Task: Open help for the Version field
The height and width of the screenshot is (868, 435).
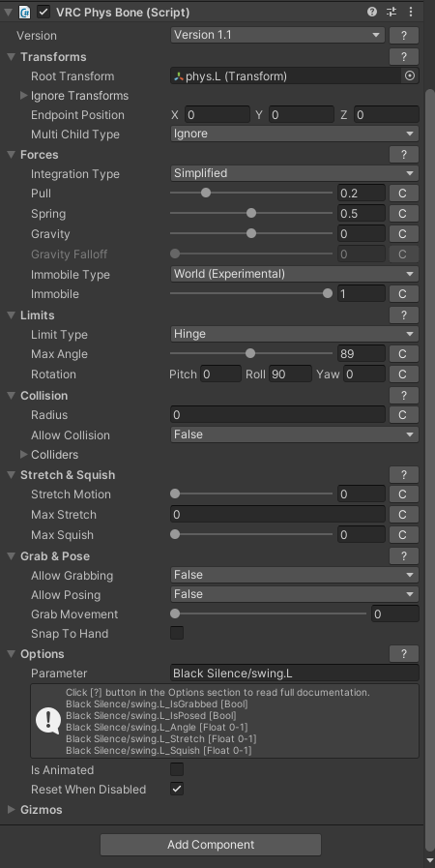Action: [403, 36]
